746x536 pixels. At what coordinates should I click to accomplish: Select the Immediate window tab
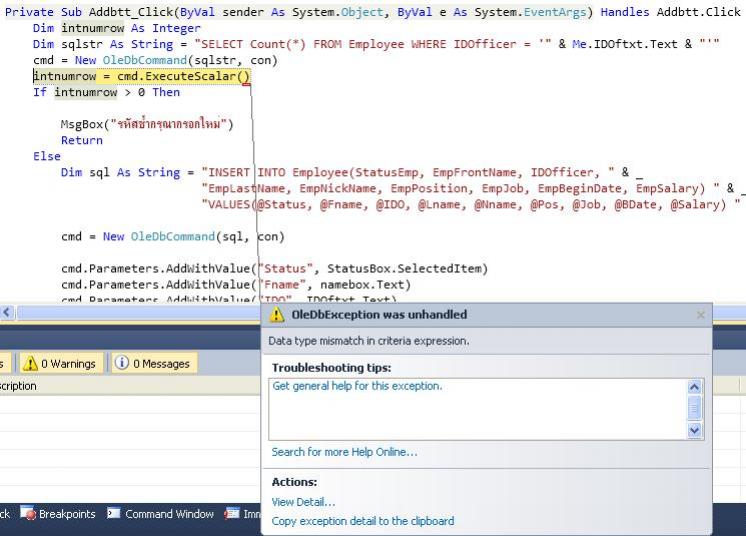point(243,514)
